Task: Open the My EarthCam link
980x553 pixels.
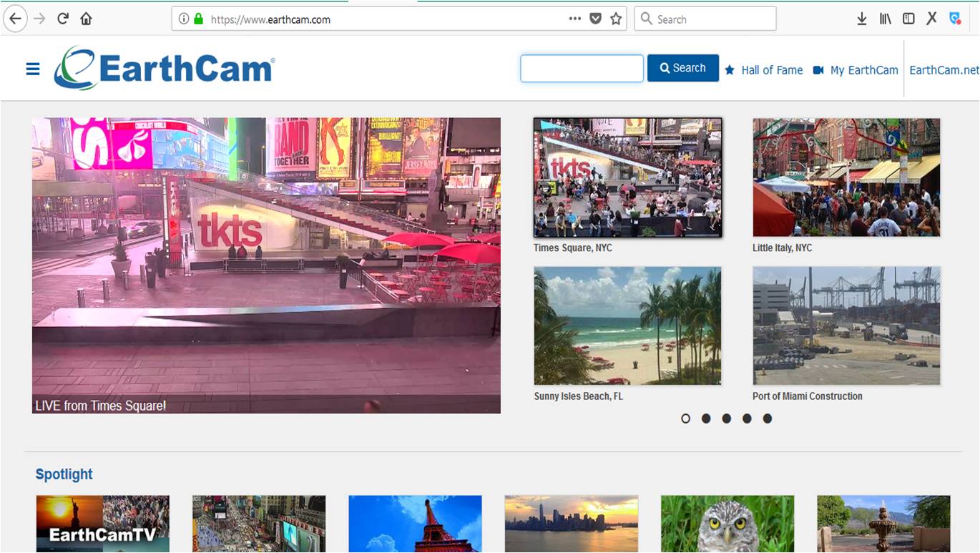Action: pos(864,70)
